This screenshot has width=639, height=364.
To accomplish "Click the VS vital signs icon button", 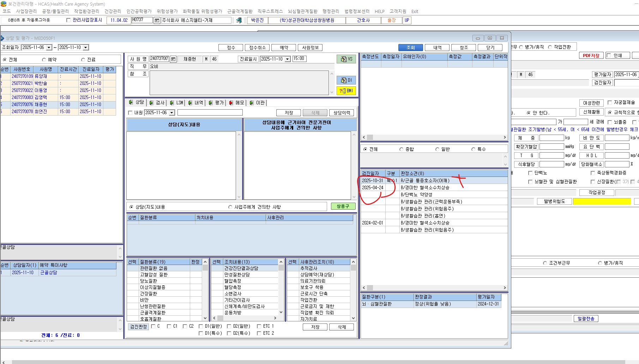I will [346, 59].
